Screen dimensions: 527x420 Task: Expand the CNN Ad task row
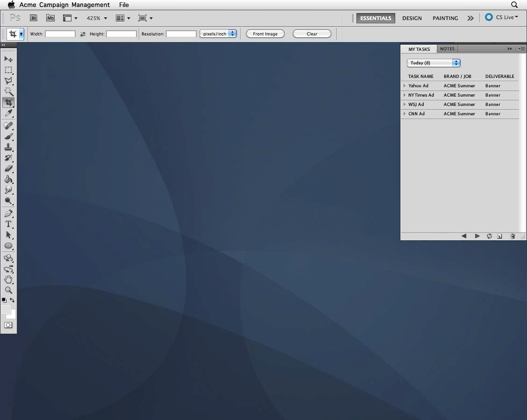(405, 114)
